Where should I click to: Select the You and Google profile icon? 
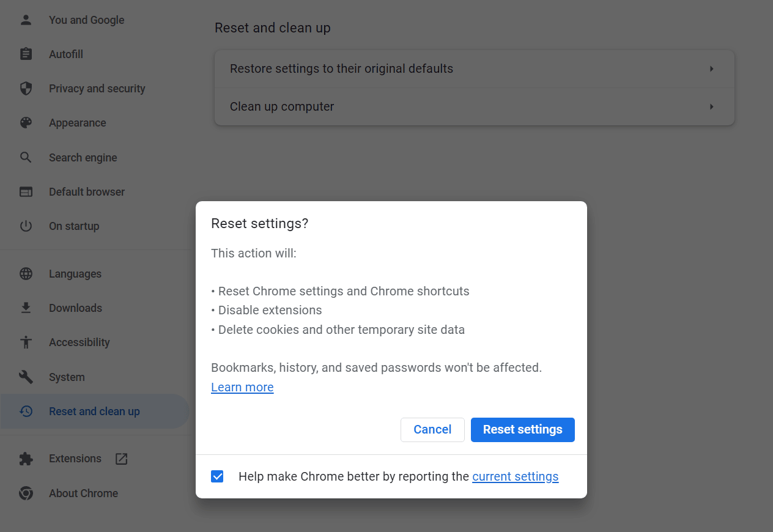coord(26,20)
